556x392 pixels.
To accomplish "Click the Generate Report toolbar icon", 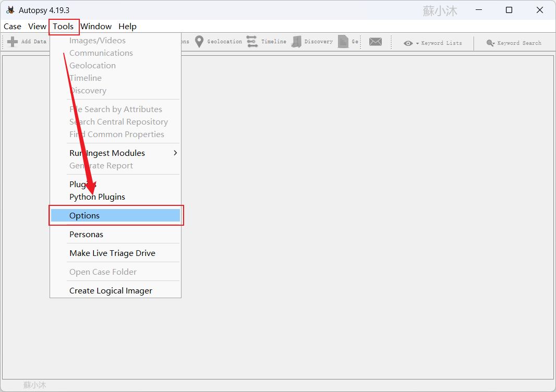I will point(343,42).
